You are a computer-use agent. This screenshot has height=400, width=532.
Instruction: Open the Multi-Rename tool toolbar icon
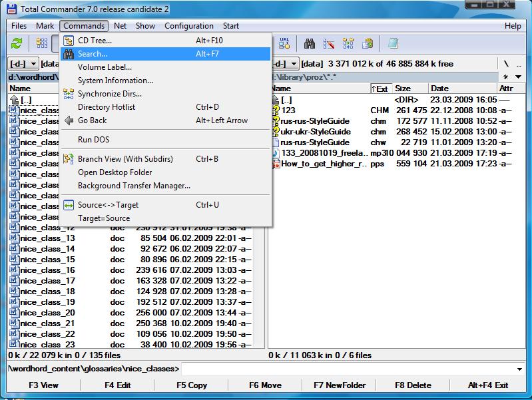tap(328, 43)
